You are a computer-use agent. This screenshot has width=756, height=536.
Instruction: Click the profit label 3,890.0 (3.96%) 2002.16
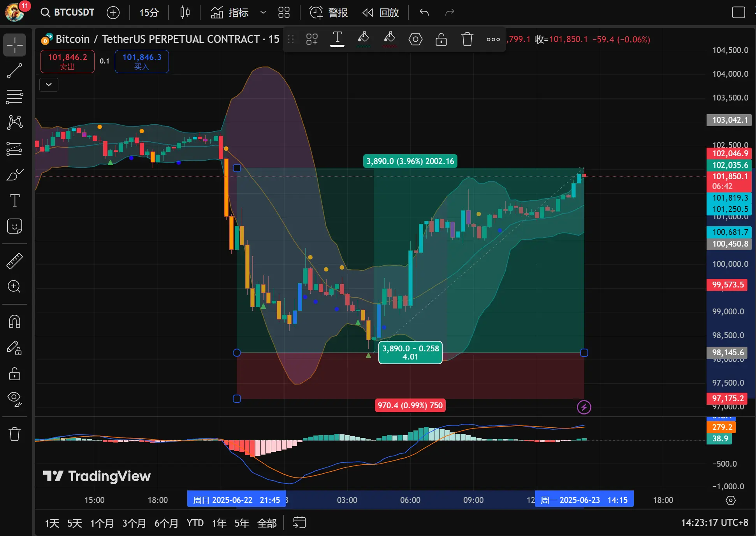(410, 161)
